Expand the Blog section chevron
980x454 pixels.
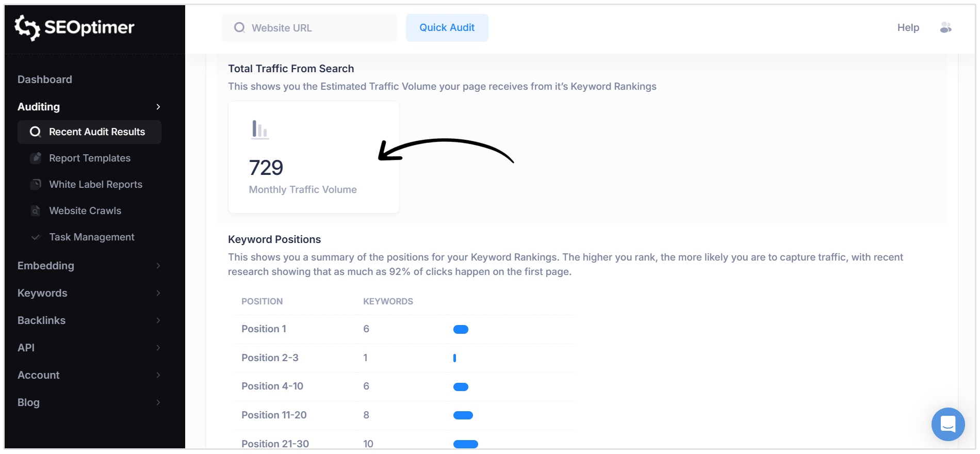[158, 402]
